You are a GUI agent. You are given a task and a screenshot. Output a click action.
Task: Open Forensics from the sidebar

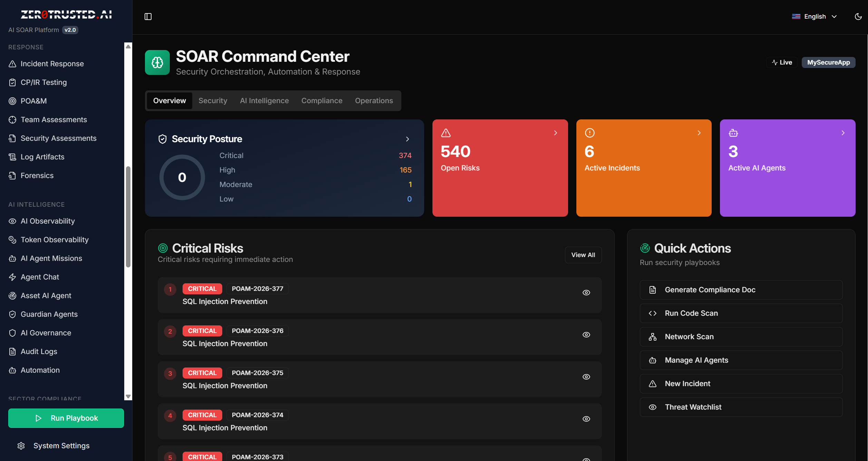coord(37,176)
